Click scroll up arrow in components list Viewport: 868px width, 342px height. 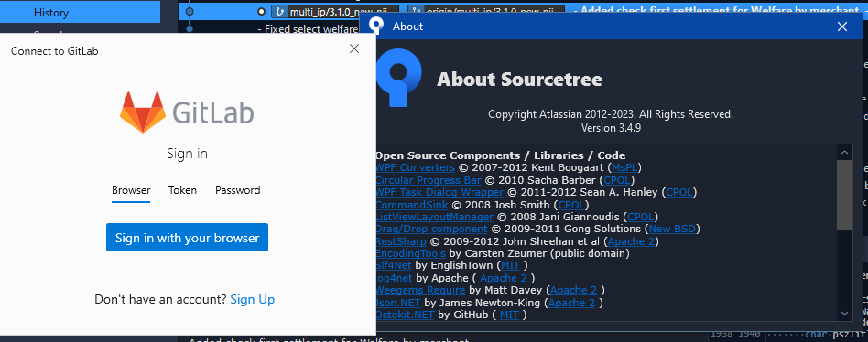click(845, 153)
